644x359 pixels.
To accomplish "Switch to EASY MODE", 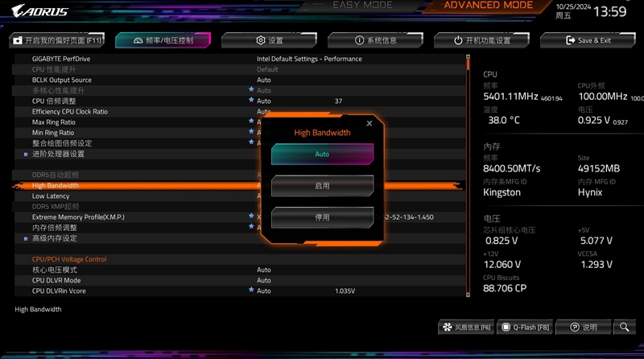I will [x=362, y=6].
